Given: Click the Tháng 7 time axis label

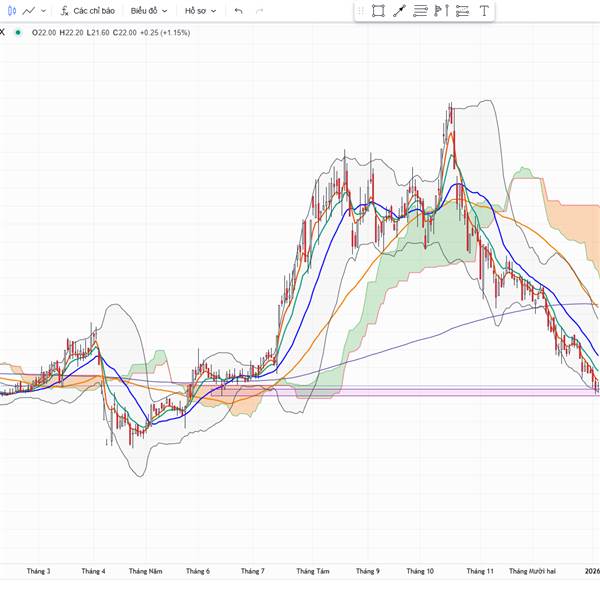Looking at the screenshot, I should point(253,571).
